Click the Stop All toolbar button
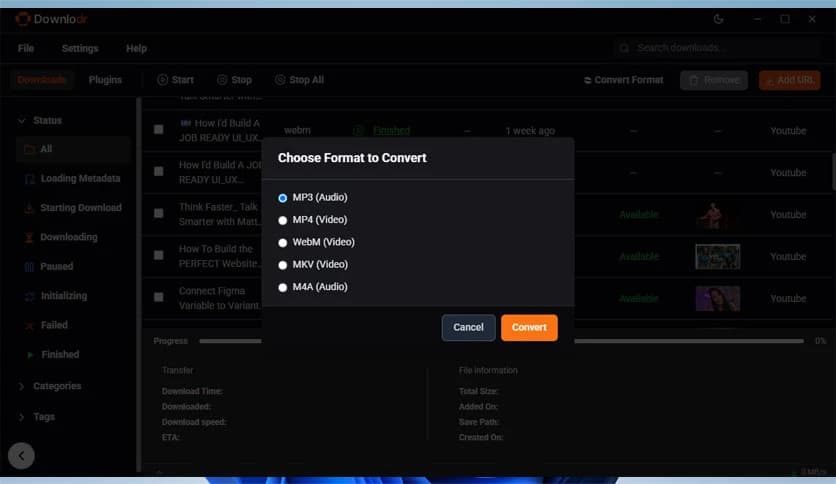 tap(299, 80)
